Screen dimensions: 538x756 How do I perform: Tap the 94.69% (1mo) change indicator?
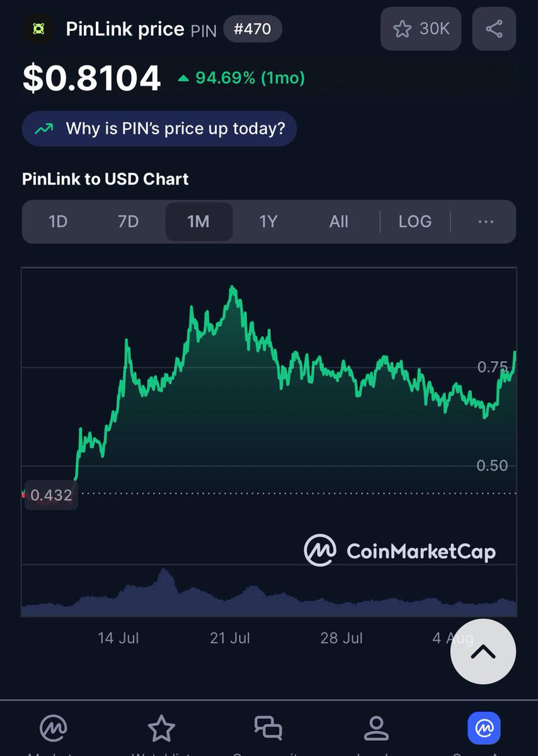pyautogui.click(x=241, y=78)
